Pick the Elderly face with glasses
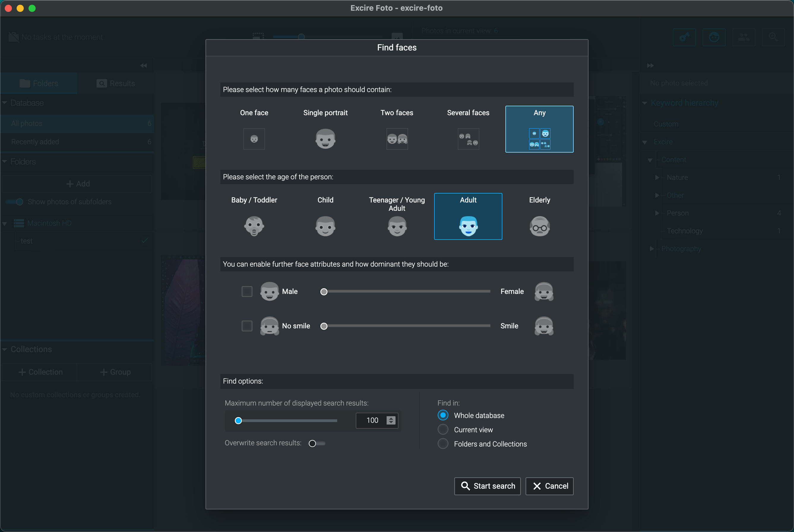Image resolution: width=794 pixels, height=532 pixels. (539, 226)
